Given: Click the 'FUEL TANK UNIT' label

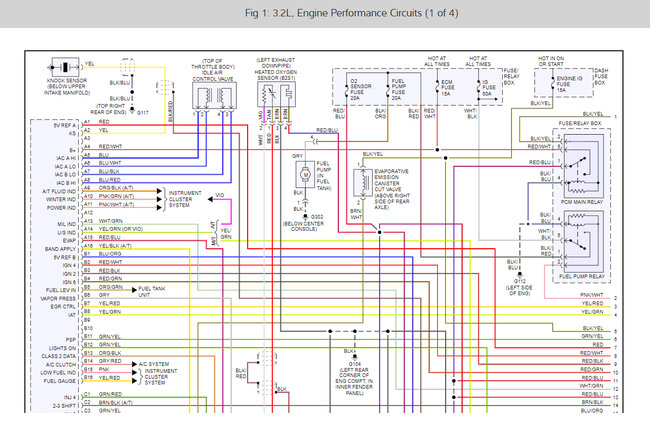Looking at the screenshot, I should pyautogui.click(x=151, y=292).
